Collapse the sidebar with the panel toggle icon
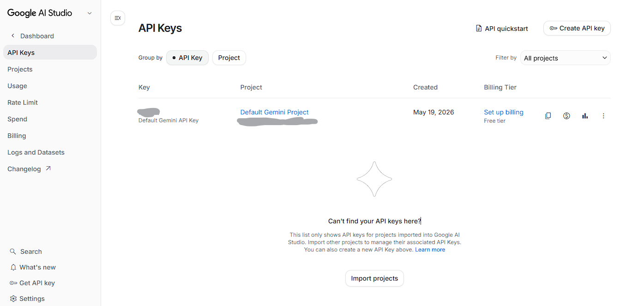The image size is (644, 306). [118, 18]
